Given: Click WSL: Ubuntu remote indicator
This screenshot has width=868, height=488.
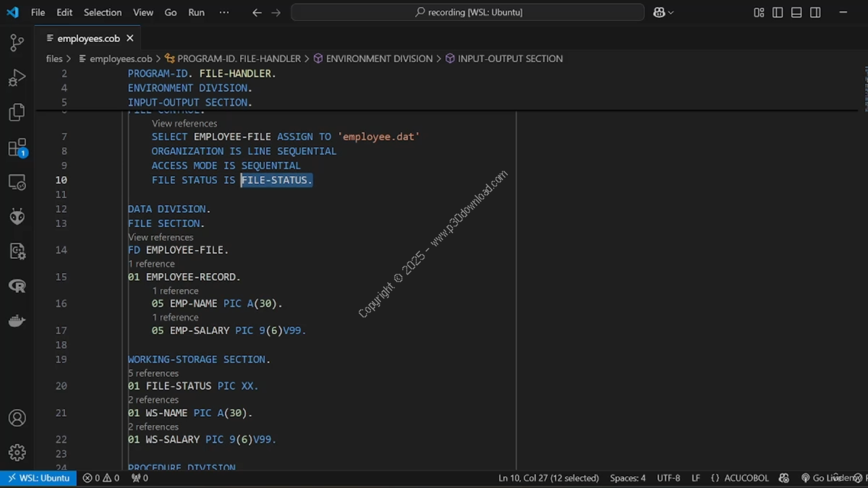Looking at the screenshot, I should [39, 478].
